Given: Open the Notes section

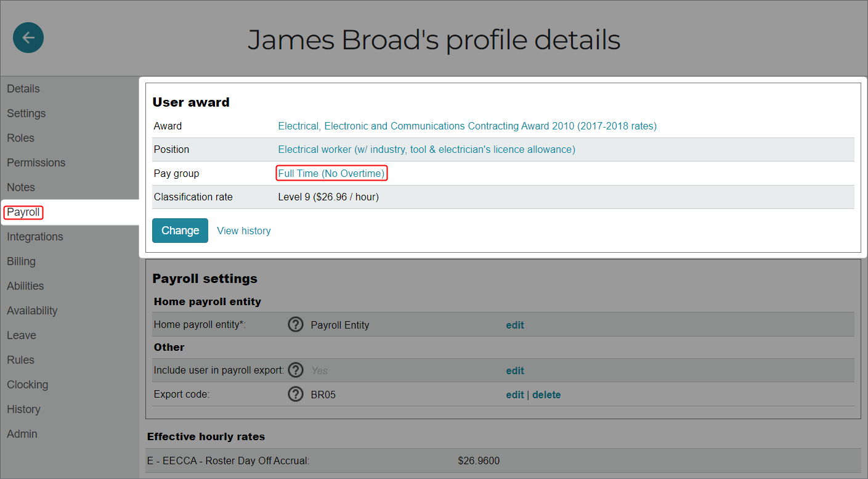Looking at the screenshot, I should pos(21,187).
